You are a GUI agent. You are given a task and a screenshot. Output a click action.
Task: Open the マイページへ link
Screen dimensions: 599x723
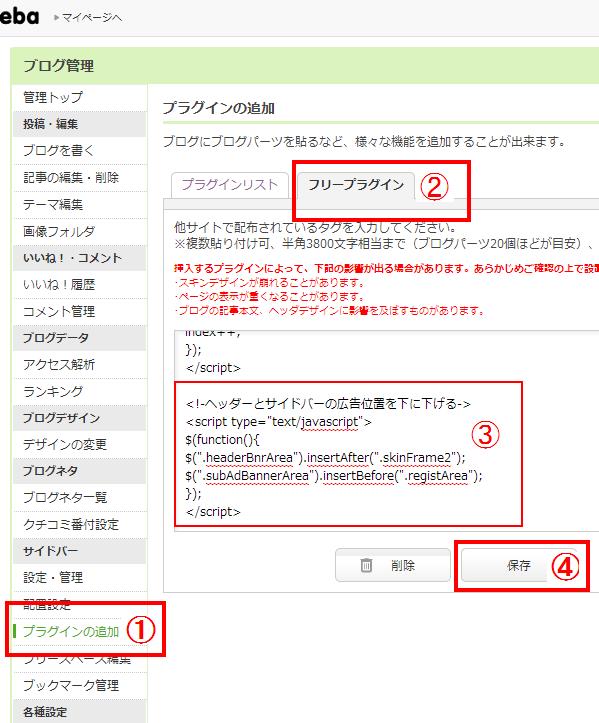(x=88, y=18)
